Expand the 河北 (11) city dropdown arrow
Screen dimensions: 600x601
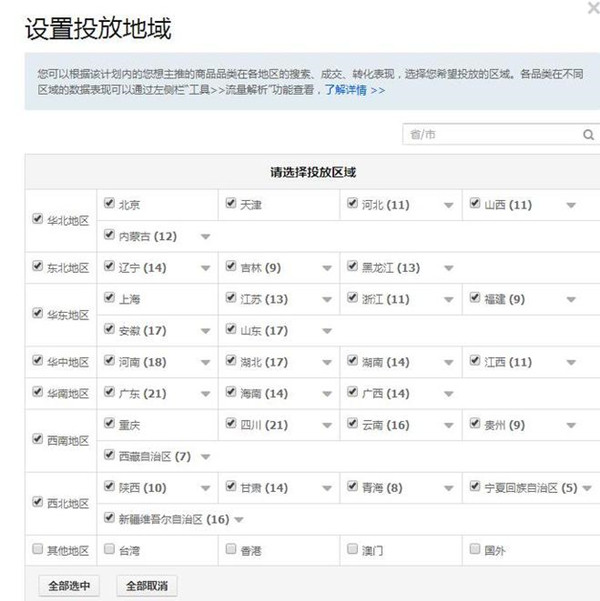(x=449, y=205)
